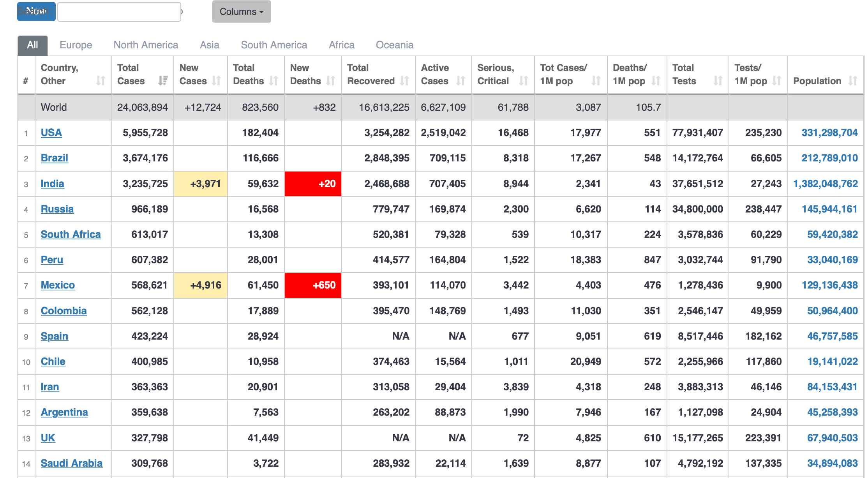Switch to the Europe tab
This screenshot has height=478, width=868.
tap(76, 45)
